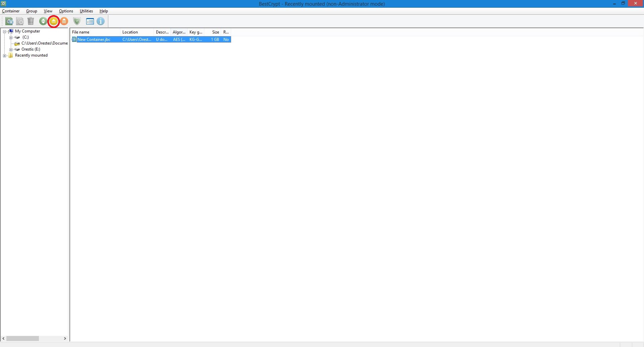644x347 pixels.
Task: Minimize the BestCrypt window
Action: click(614, 4)
